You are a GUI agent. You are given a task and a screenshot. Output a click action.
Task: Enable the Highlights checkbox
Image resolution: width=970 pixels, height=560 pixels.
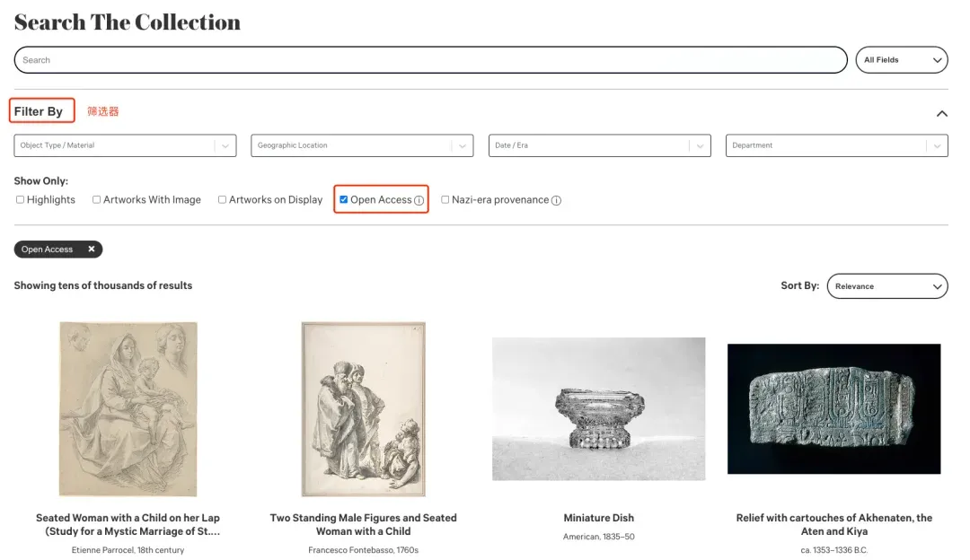point(20,199)
